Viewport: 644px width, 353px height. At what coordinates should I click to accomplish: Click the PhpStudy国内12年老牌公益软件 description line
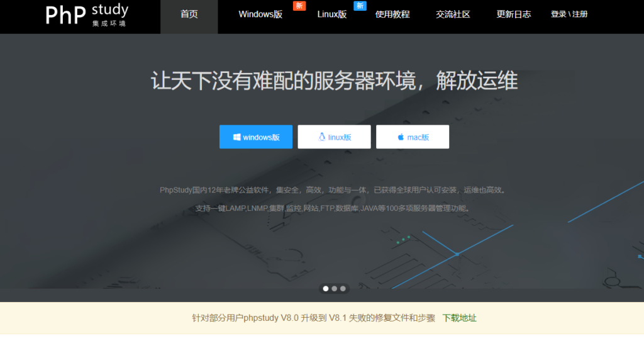coord(333,190)
